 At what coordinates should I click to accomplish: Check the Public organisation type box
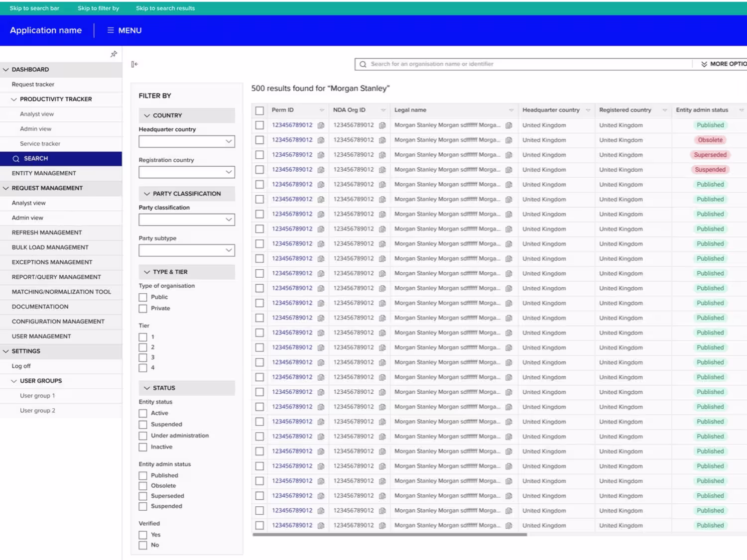[x=143, y=297]
